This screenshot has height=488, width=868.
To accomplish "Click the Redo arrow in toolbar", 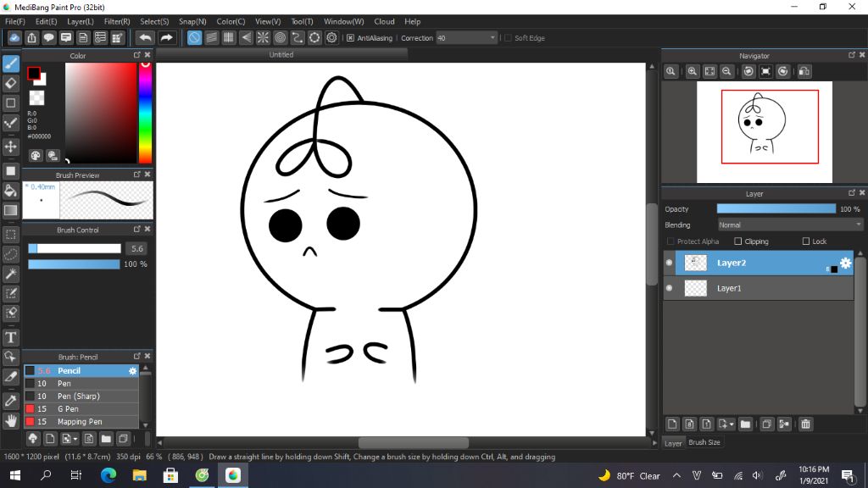I will tap(166, 37).
